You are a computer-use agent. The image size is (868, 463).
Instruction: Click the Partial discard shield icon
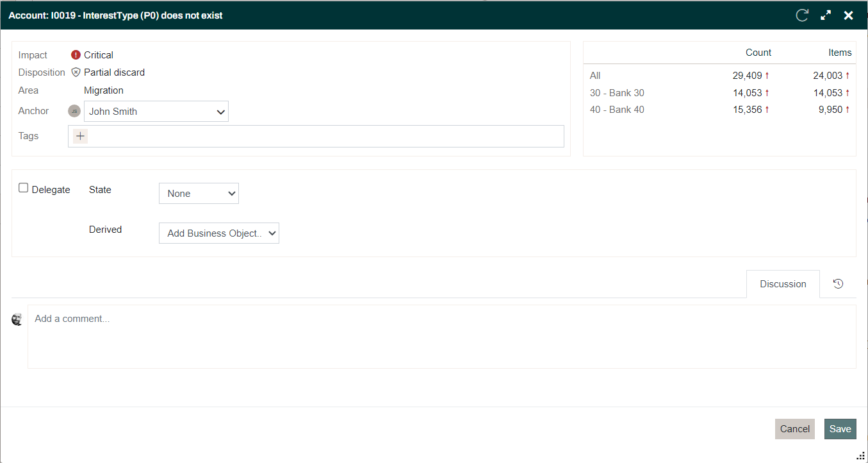pyautogui.click(x=76, y=72)
